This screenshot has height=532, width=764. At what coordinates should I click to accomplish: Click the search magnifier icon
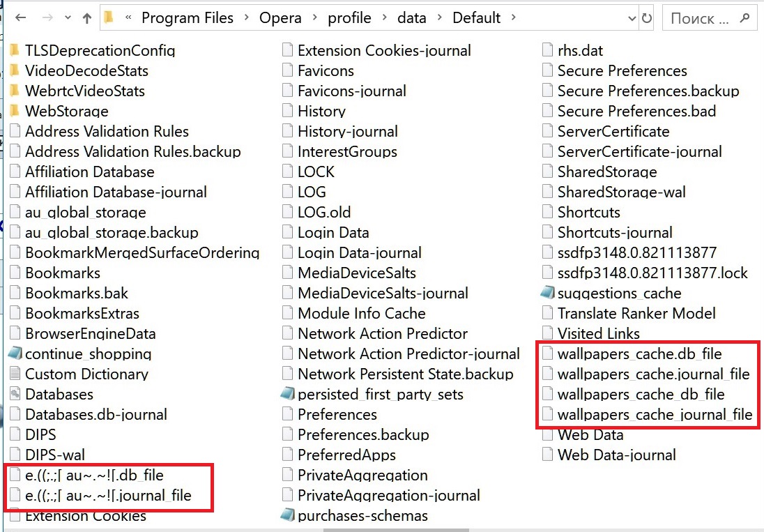[x=744, y=18]
